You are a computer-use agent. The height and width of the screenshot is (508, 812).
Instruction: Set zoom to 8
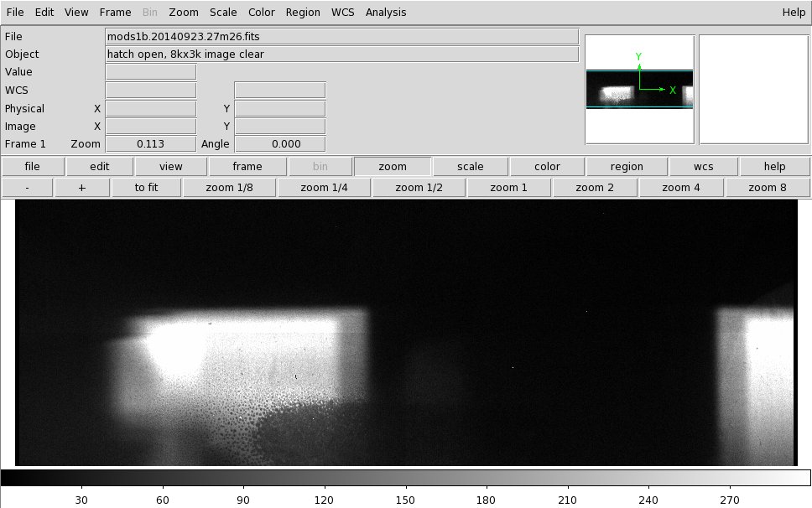coord(768,188)
